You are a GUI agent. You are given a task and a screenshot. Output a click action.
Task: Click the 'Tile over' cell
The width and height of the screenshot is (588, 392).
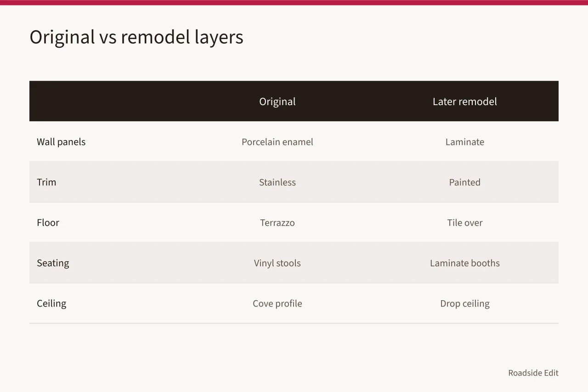click(x=465, y=223)
